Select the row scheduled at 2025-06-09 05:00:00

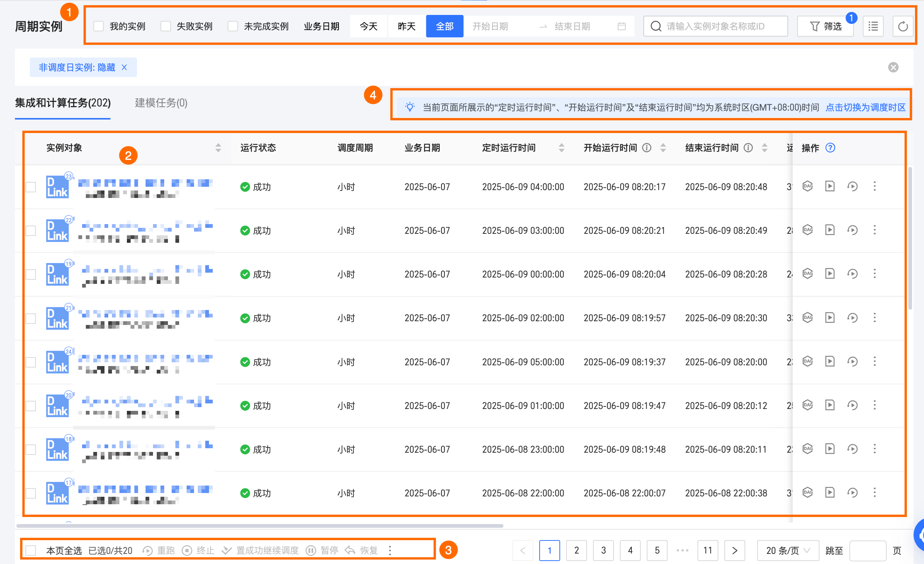(30, 362)
